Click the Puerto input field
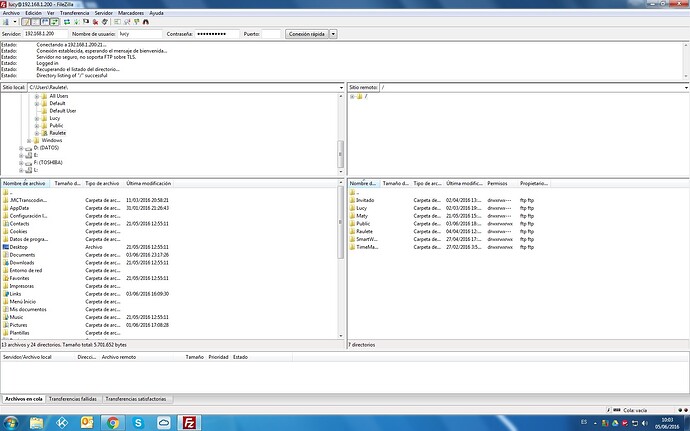The image size is (690, 431). pyautogui.click(x=271, y=34)
